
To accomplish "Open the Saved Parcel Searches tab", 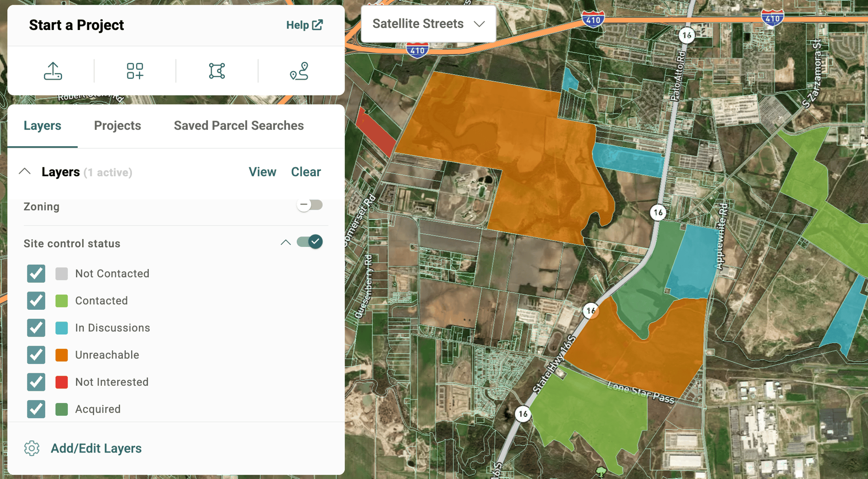I will pyautogui.click(x=239, y=126).
